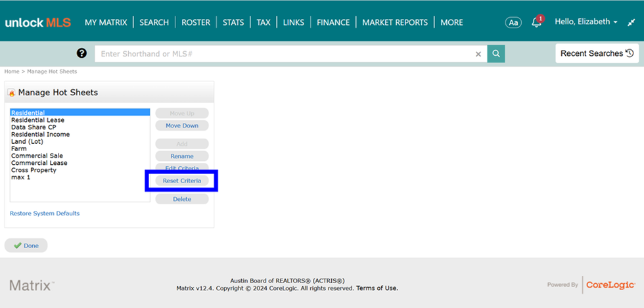Open the Hello, Elizabeth account dropdown
The width and height of the screenshot is (644, 308).
point(586,22)
